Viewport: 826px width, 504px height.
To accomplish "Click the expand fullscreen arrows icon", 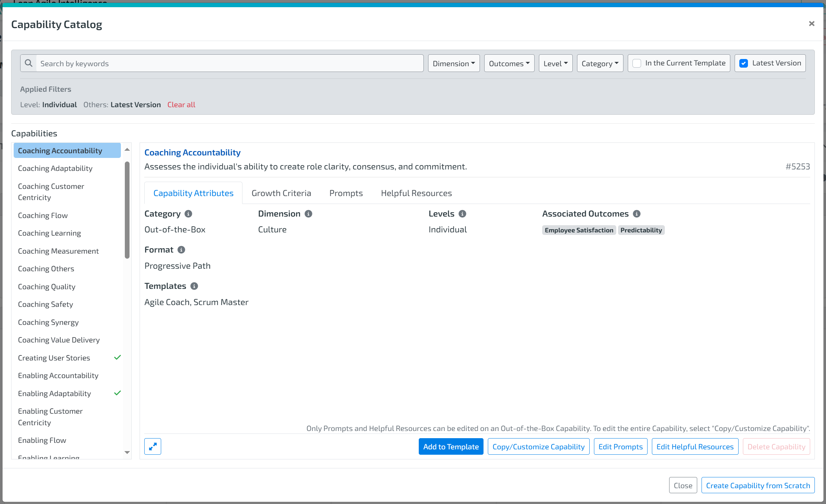I will [x=153, y=446].
